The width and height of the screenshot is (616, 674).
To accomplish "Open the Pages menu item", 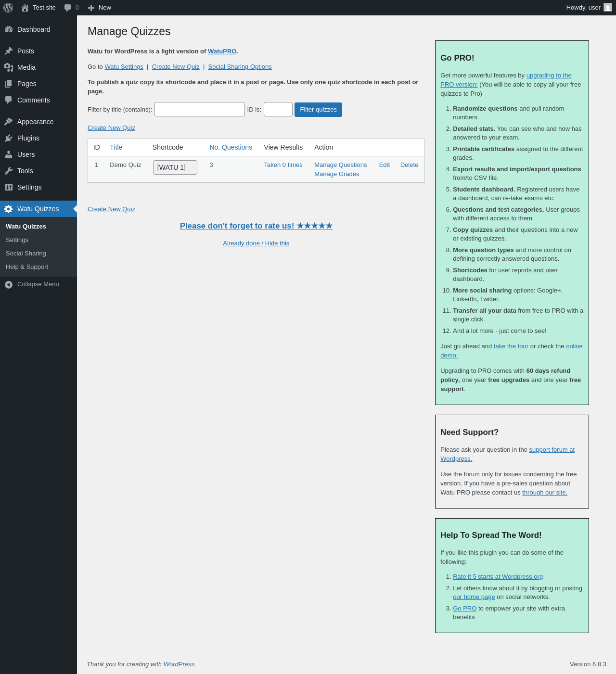I will [38, 84].
